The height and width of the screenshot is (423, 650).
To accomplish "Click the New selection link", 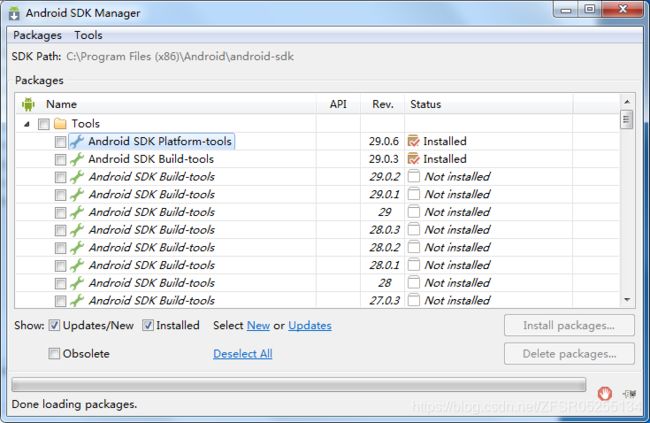I will click(x=258, y=326).
